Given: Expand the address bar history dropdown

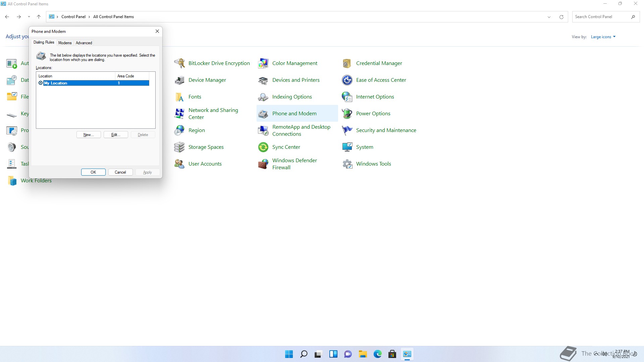Looking at the screenshot, I should 549,17.
